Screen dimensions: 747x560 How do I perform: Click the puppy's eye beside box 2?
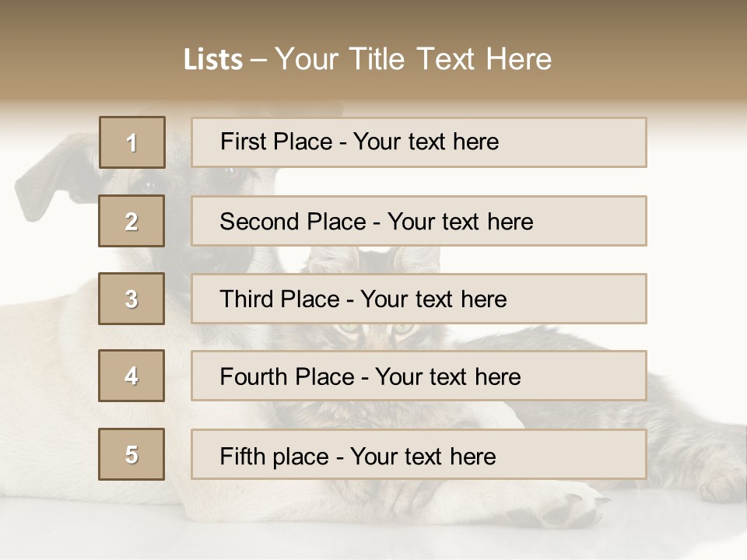147,185
